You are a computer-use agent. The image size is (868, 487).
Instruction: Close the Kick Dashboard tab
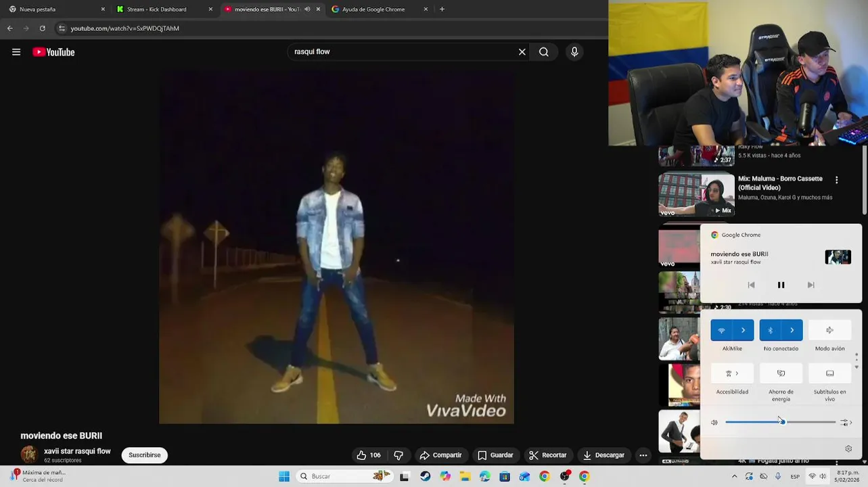click(x=210, y=9)
